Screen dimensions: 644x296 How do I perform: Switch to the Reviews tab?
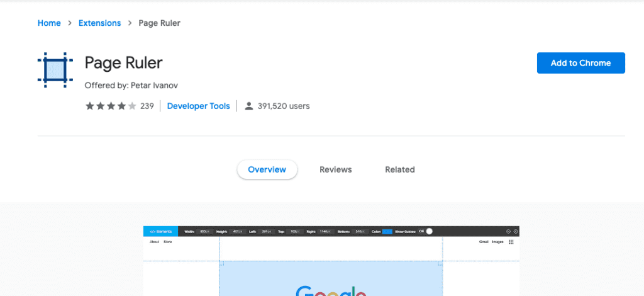336,169
